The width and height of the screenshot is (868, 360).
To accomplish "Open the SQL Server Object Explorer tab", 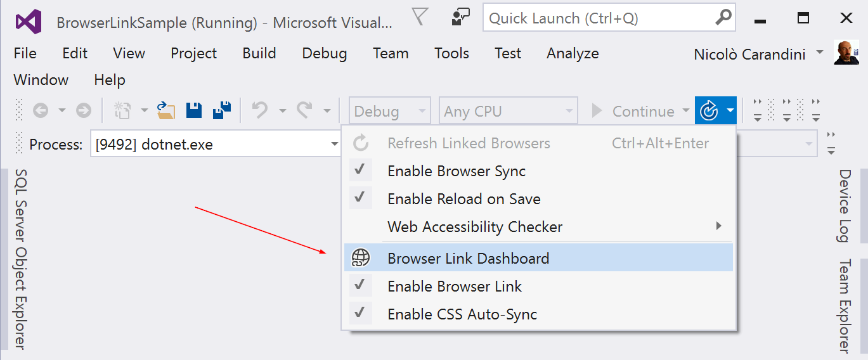I will click(20, 259).
